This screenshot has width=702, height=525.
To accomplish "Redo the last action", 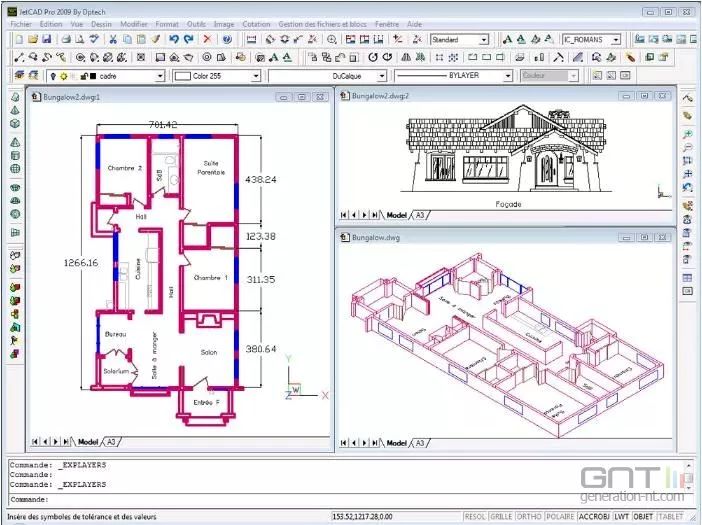I will [x=188, y=40].
